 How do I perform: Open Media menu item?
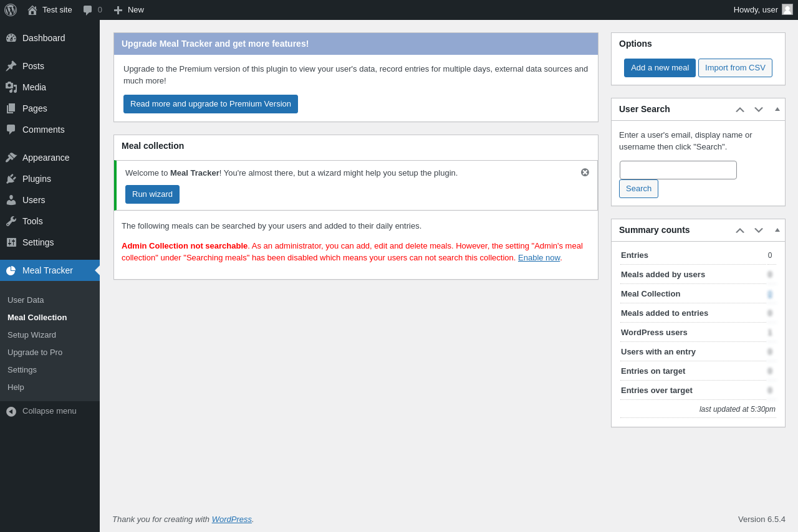(50, 87)
